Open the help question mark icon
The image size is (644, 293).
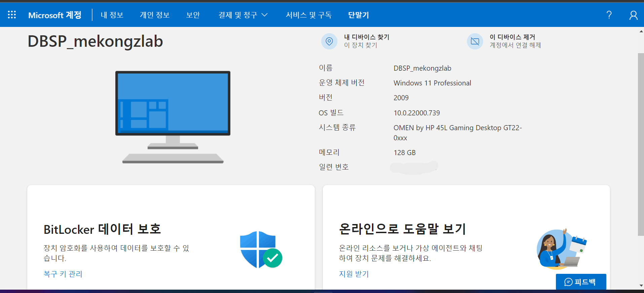(x=609, y=15)
